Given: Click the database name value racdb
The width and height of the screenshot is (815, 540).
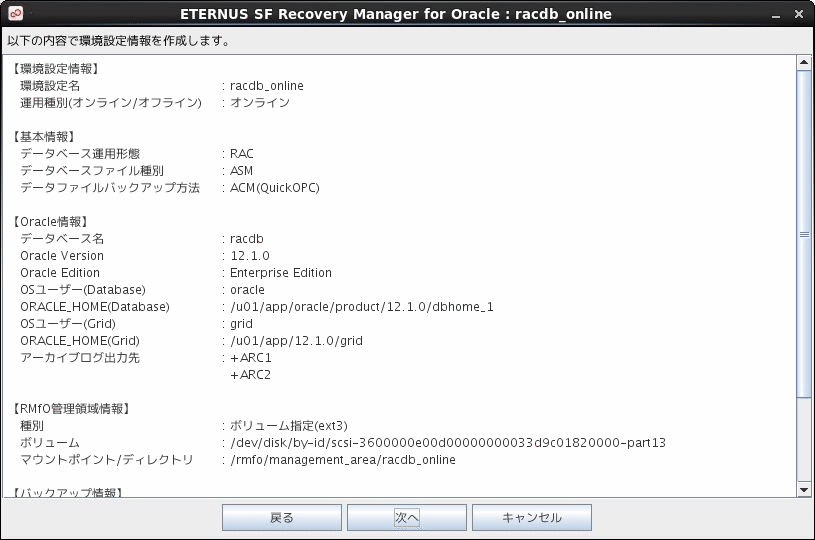Looking at the screenshot, I should [x=247, y=239].
